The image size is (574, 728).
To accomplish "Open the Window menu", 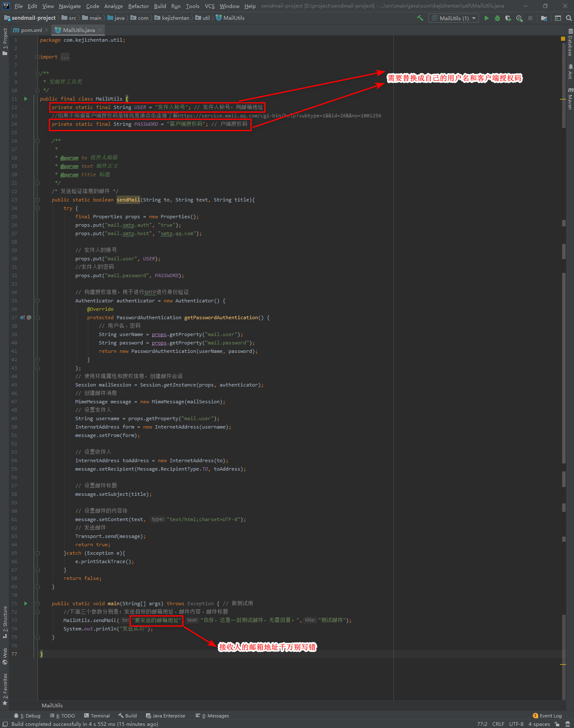I will (x=229, y=6).
